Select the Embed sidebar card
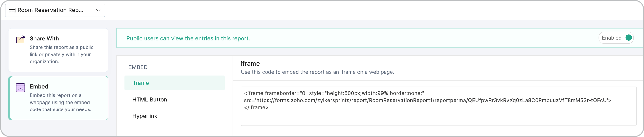Screen dimensions: 644x137 [x=58, y=98]
